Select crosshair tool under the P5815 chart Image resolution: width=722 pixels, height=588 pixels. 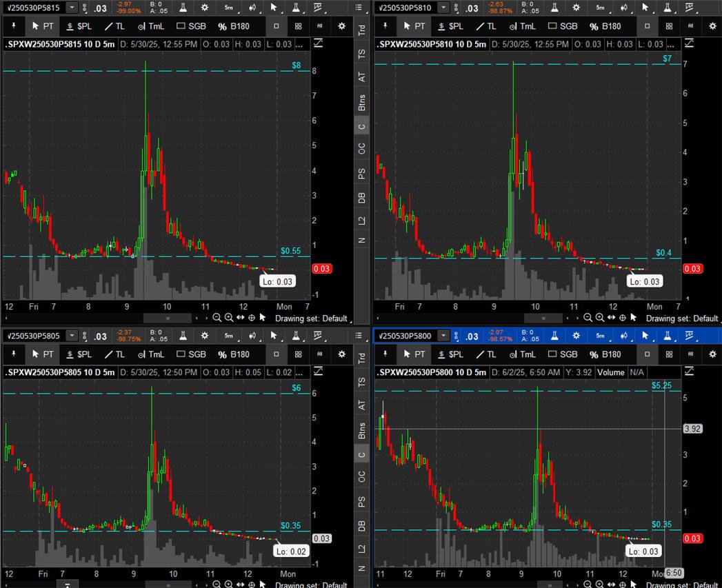click(252, 318)
